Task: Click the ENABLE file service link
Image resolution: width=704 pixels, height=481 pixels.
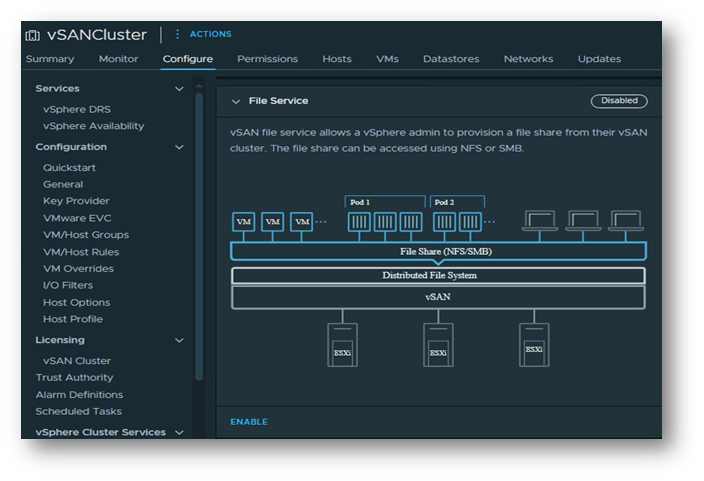Action: click(249, 422)
